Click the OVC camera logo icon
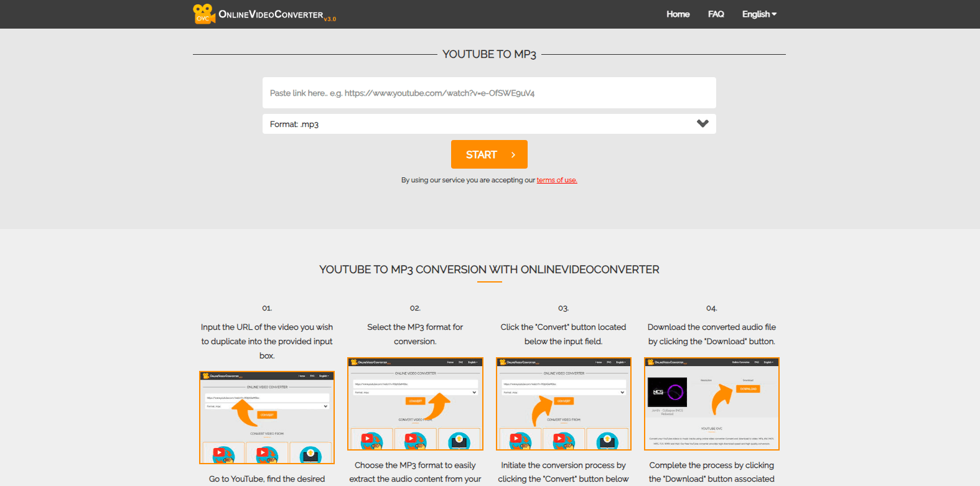 coord(204,14)
